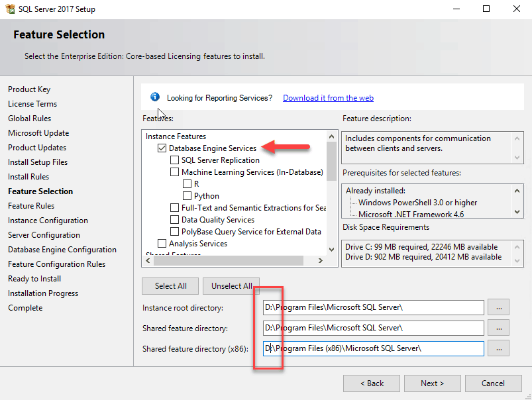Check the Analysis Services feature

point(162,244)
